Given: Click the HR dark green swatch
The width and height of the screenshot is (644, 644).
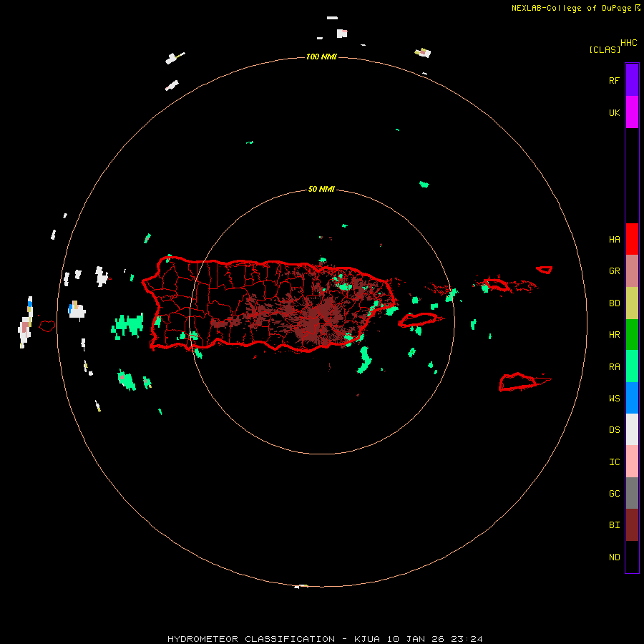Looking at the screenshot, I should coord(632,334).
